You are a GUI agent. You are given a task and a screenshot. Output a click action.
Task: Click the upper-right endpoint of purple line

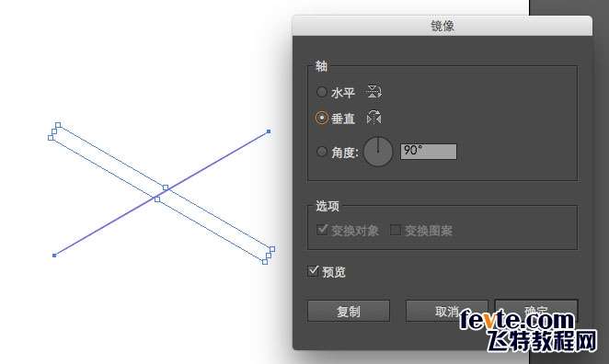[269, 131]
